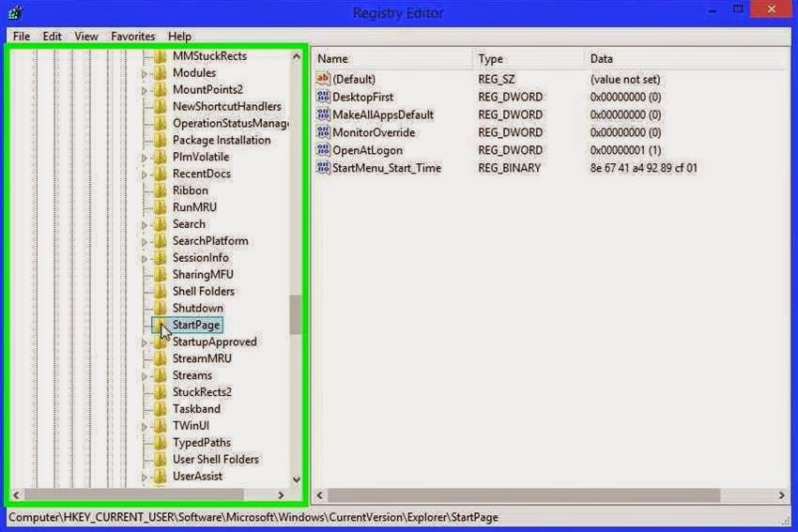This screenshot has width=798, height=532.
Task: Click the tree pane scroll left arrow
Action: click(16, 494)
